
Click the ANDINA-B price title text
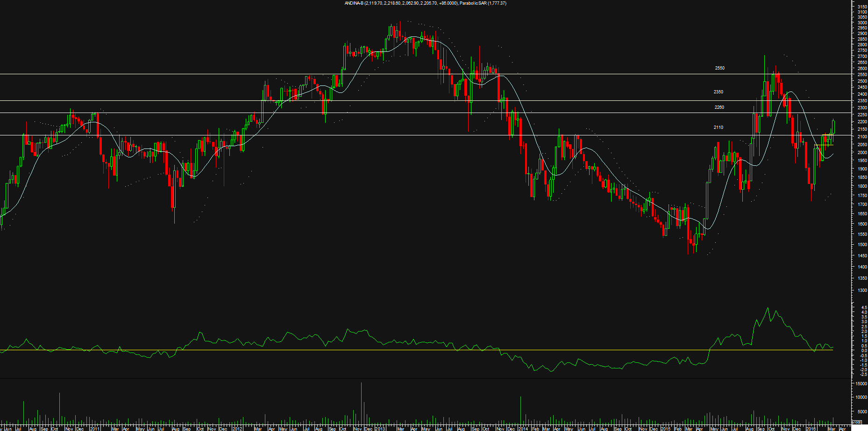pos(425,3)
